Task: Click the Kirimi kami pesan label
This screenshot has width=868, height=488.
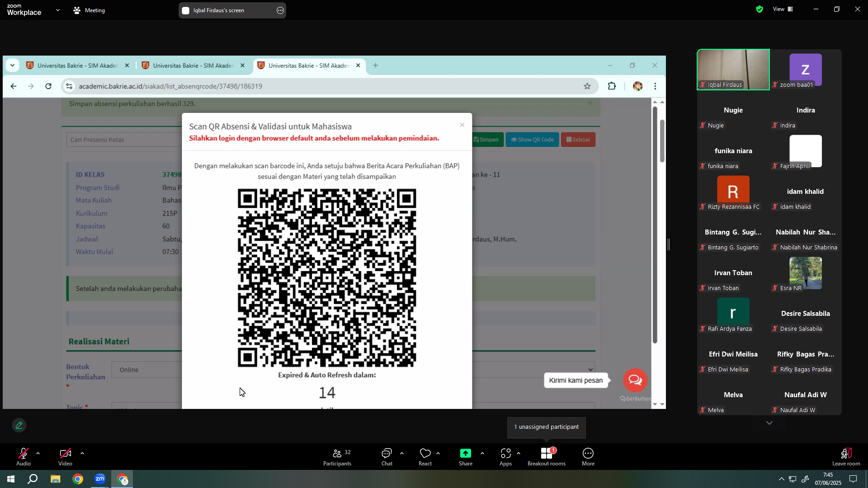Action: [x=576, y=380]
